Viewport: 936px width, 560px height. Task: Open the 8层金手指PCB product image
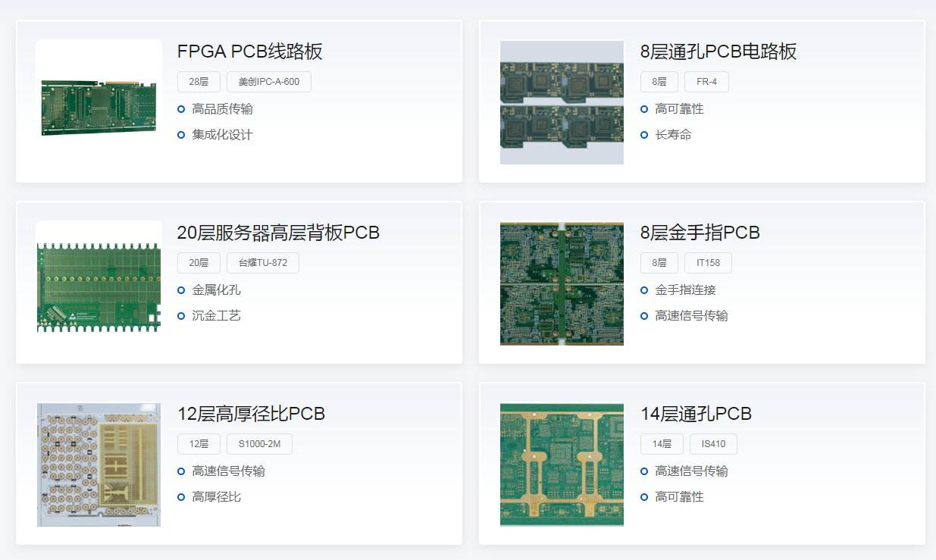562,283
